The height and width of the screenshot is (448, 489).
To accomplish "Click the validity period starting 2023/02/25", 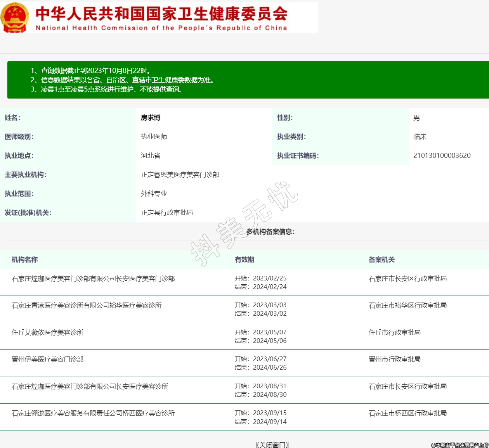I will 261,282.
